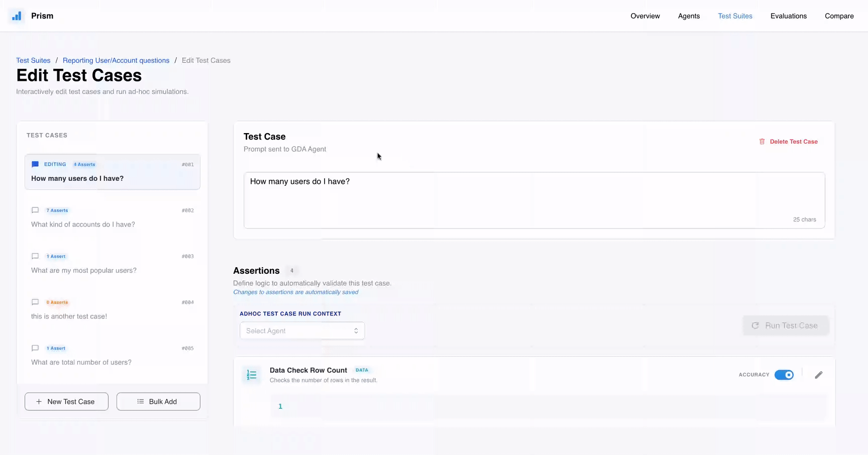Screen dimensions: 868x455
Task: Click the Bulk Add button
Action: [x=158, y=402]
